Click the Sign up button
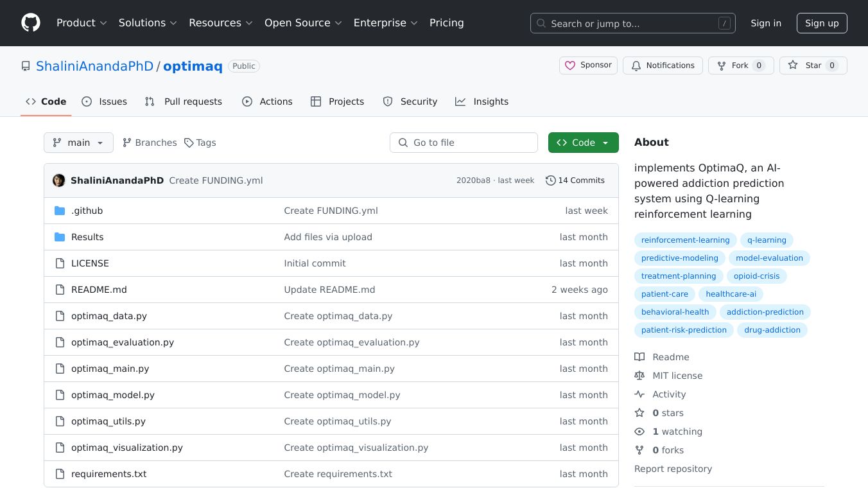Viewport: 868px width, 488px height. pyautogui.click(x=822, y=23)
